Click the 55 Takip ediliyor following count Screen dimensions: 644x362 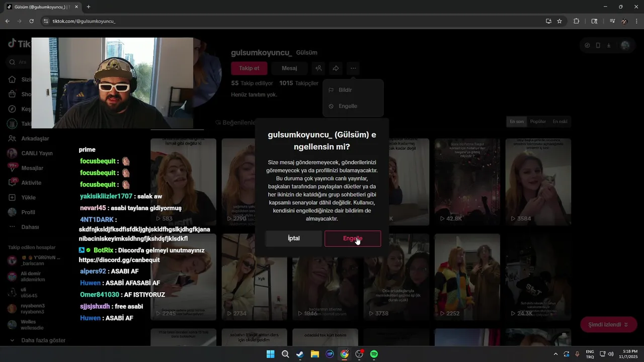(x=252, y=83)
